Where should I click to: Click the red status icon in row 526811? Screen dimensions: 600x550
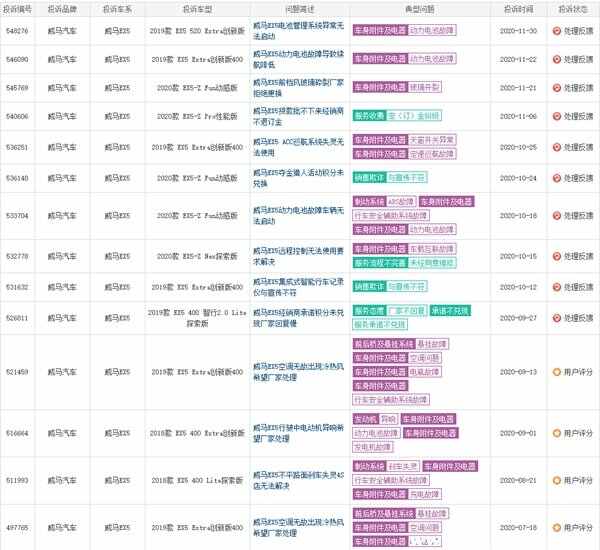click(557, 318)
